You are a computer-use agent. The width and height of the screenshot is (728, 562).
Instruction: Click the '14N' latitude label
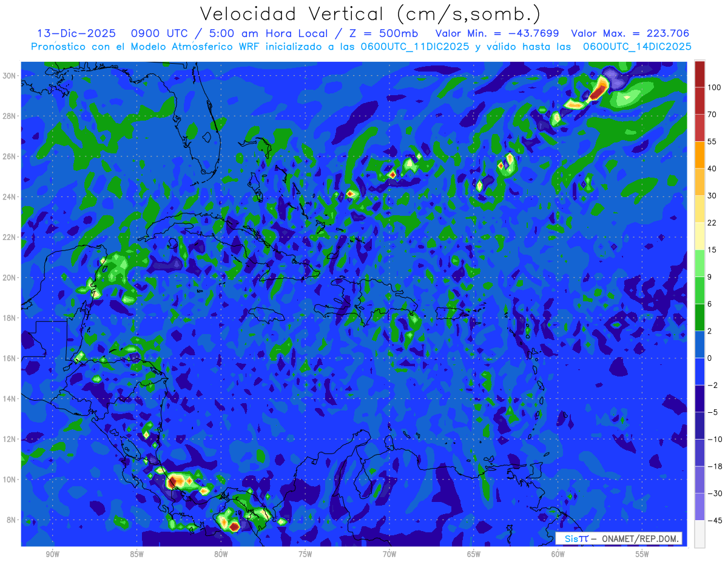pyautogui.click(x=10, y=399)
